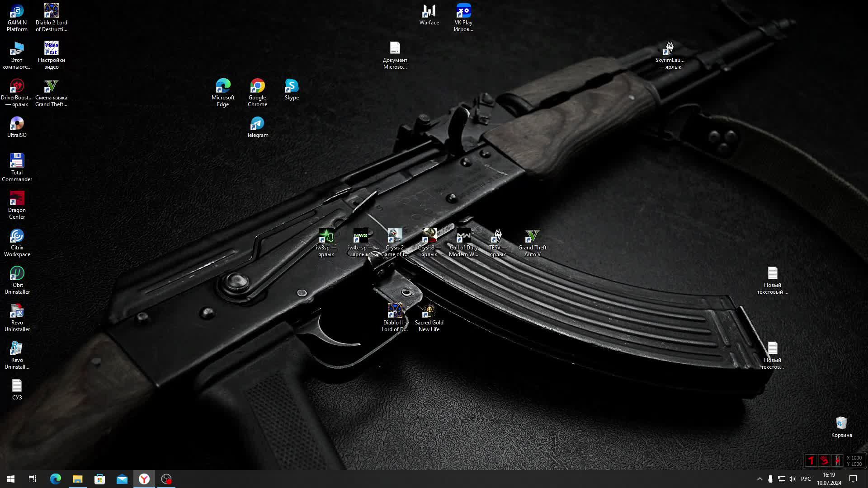
Task: Click the Смена языка Grand Theft shortcut
Action: point(51,93)
